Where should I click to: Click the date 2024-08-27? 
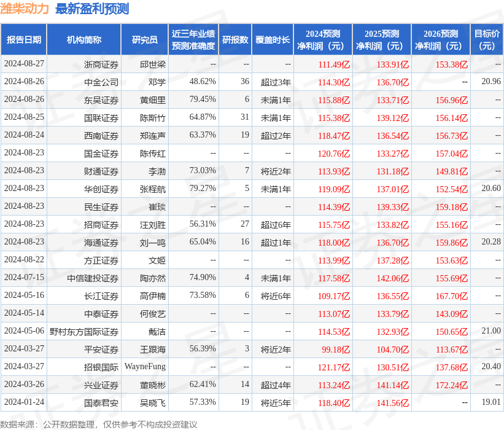(24, 64)
